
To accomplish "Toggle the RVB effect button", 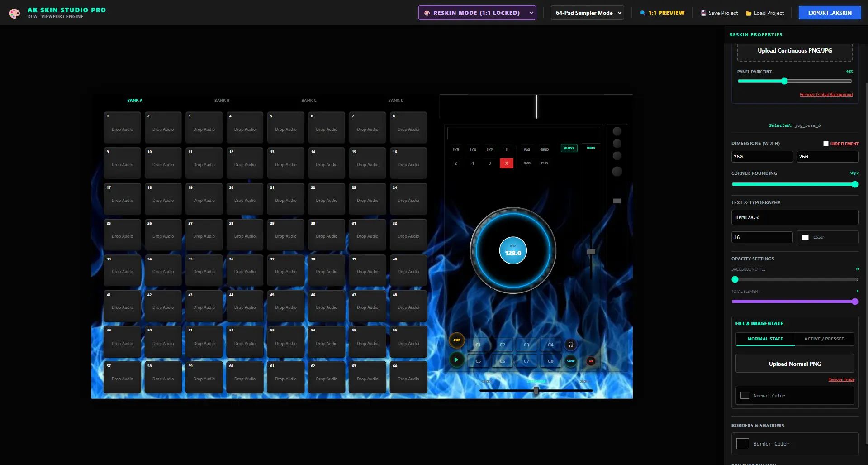I will click(527, 163).
